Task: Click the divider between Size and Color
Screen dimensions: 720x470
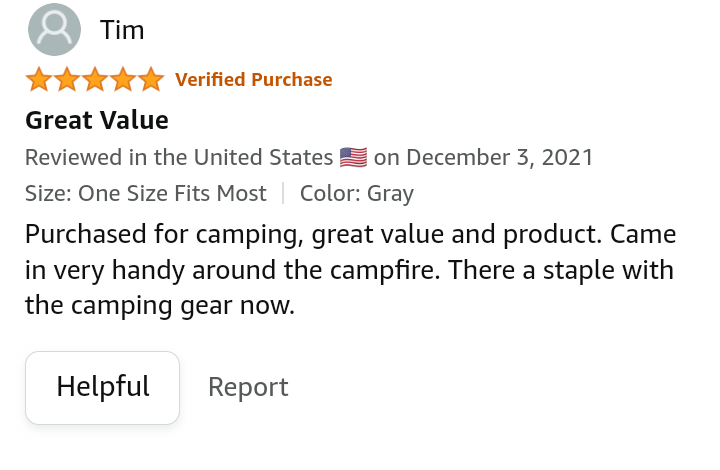Action: [283, 193]
